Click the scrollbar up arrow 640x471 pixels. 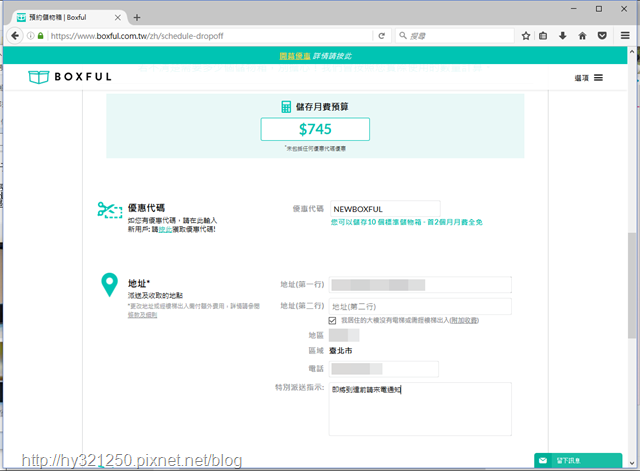[632, 52]
